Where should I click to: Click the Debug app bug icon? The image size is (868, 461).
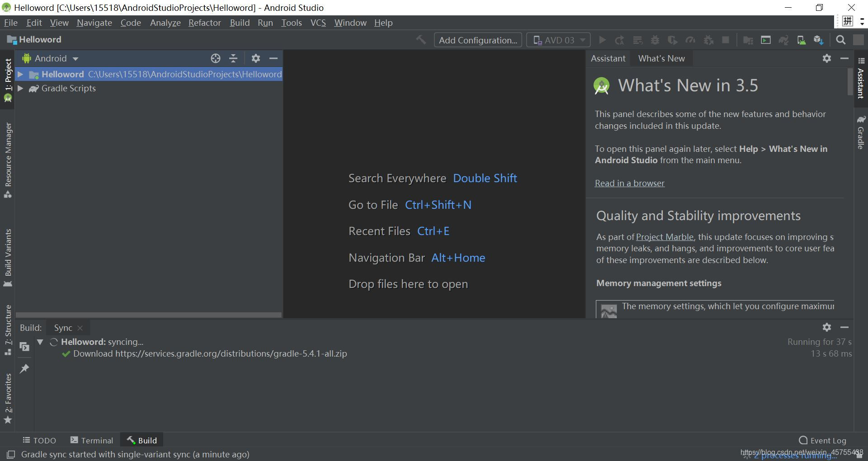tap(655, 40)
